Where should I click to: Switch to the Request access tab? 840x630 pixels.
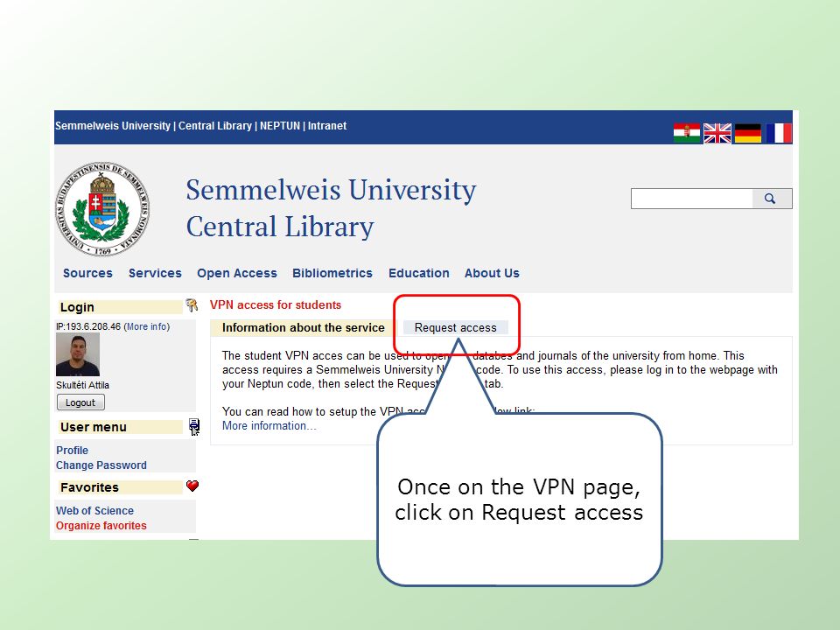click(x=455, y=327)
